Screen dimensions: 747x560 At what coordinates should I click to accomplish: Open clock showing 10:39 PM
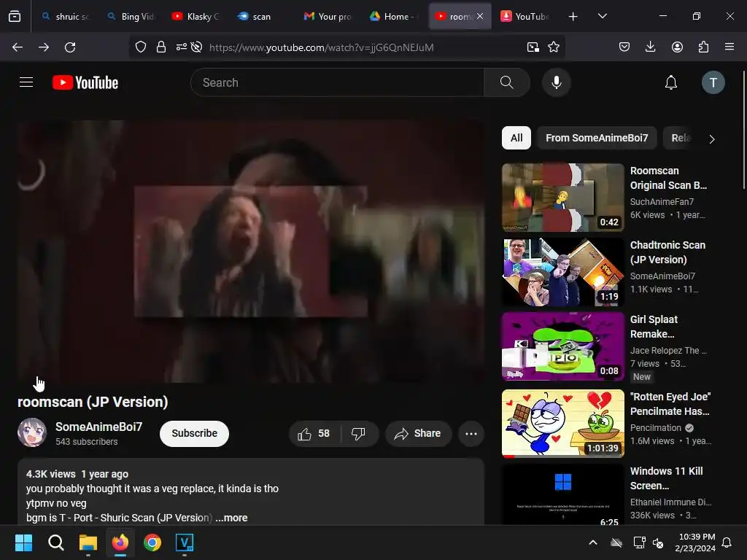695,542
